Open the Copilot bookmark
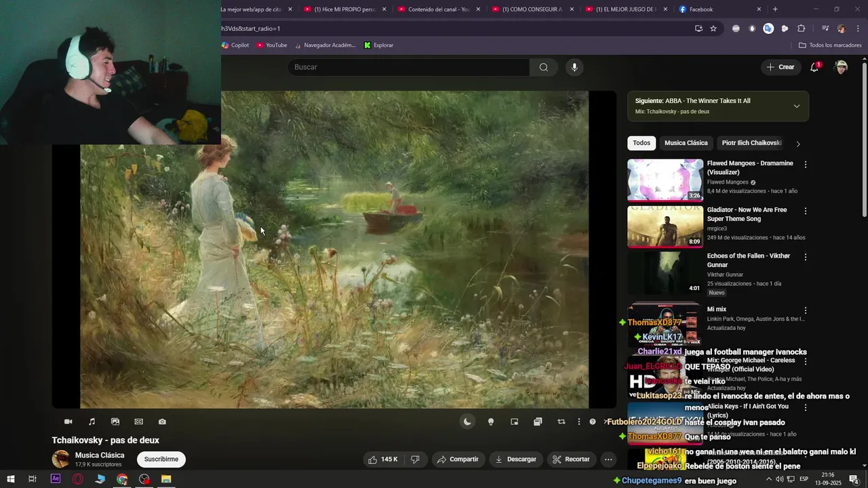Image resolution: width=868 pixels, height=488 pixels. (x=235, y=45)
